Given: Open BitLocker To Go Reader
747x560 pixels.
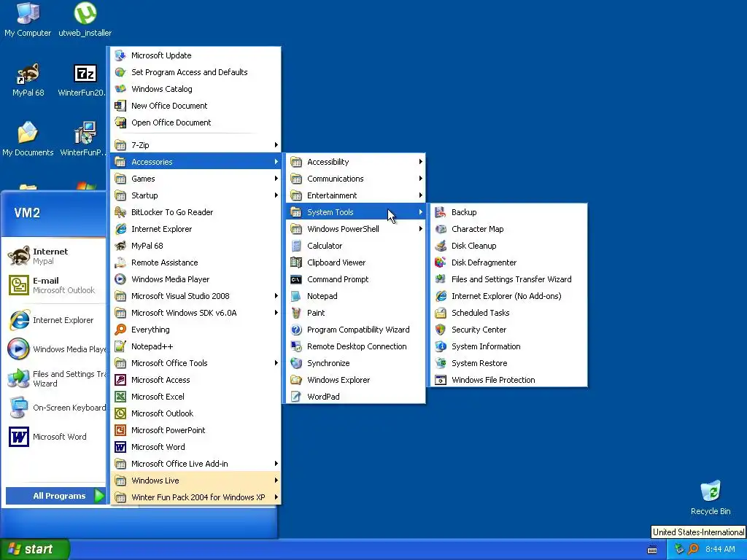Looking at the screenshot, I should point(196,212).
